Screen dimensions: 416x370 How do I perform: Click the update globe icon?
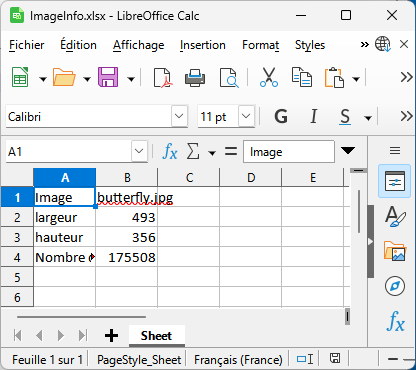click(x=383, y=44)
